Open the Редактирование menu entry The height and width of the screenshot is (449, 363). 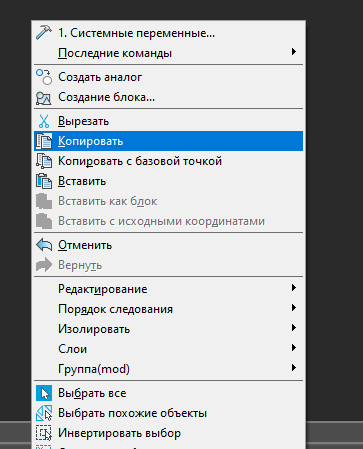click(168, 289)
